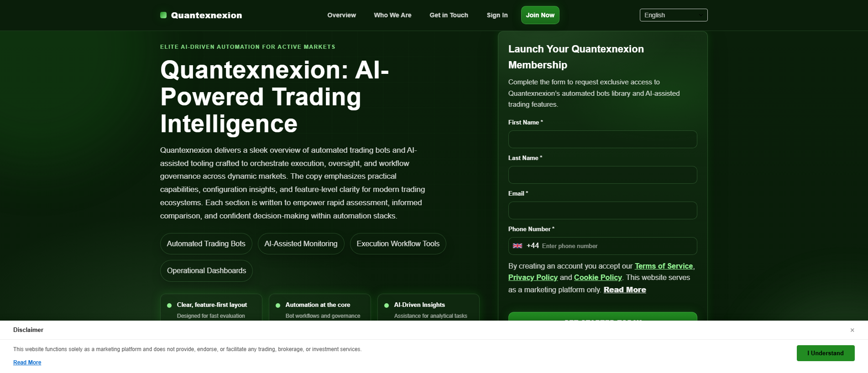Click the Disclaimer title text
The image size is (868, 373).
(28, 330)
